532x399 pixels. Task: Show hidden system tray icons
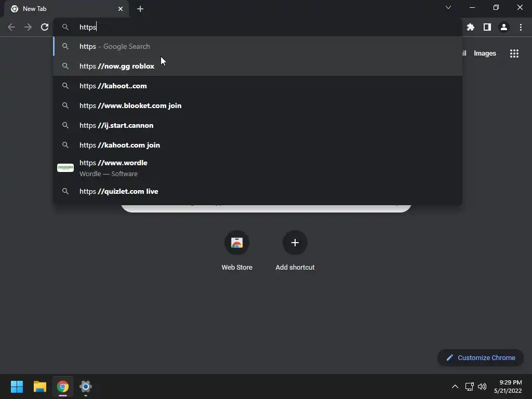455,387
